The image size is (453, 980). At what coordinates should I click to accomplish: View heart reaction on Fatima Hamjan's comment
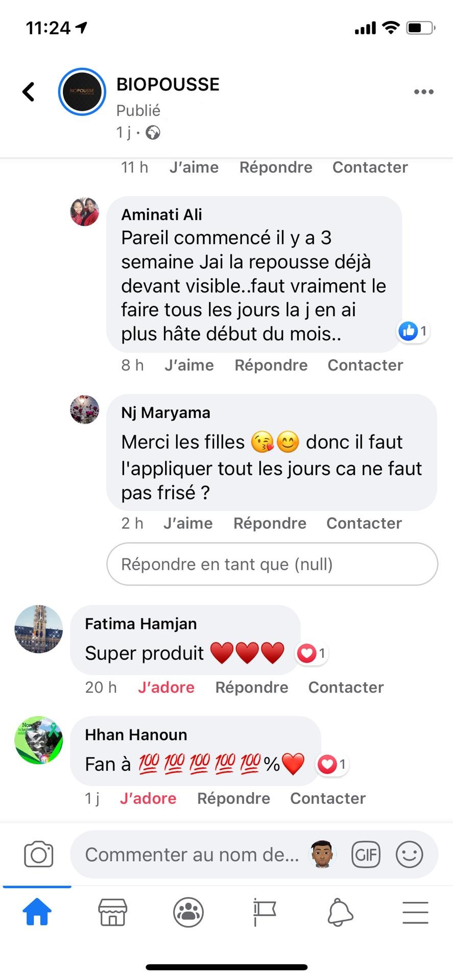click(312, 653)
